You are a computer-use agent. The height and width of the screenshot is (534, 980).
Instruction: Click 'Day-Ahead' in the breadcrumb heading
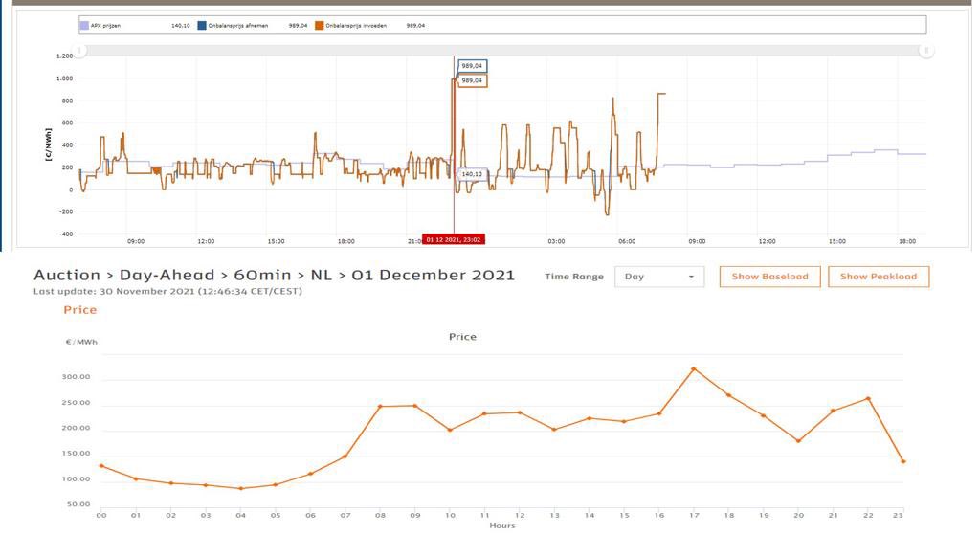[x=167, y=275]
